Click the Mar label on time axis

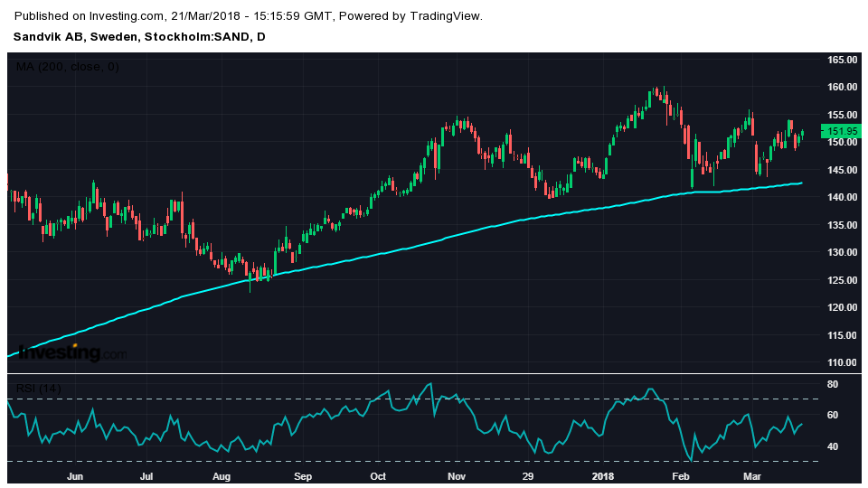click(751, 476)
